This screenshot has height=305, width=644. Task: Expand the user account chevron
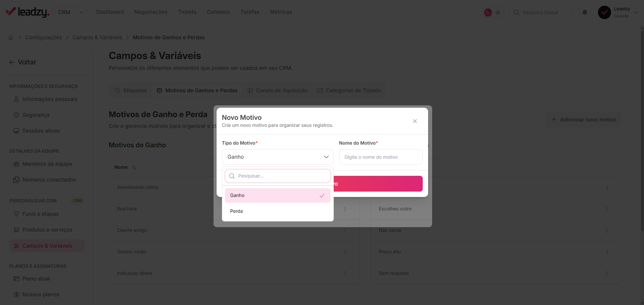point(636,12)
